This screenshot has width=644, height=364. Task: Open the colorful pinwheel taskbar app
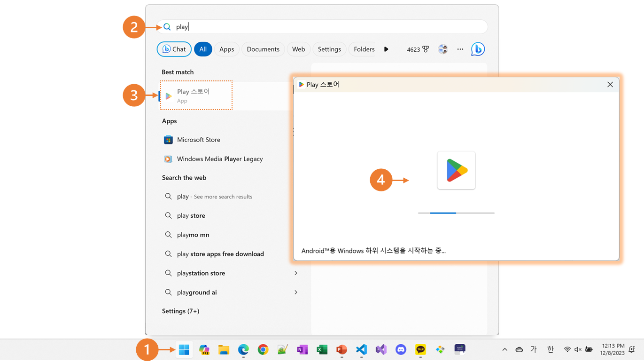click(440, 349)
